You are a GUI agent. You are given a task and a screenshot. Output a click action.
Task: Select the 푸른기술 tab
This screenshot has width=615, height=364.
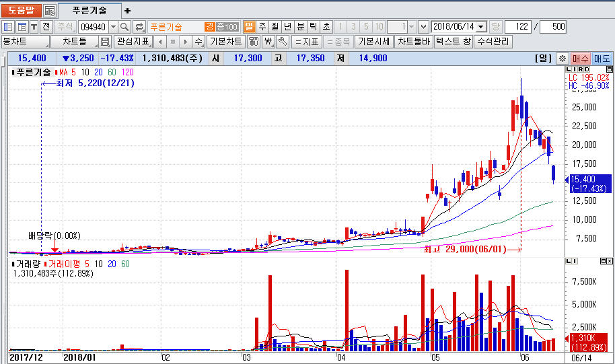point(89,11)
